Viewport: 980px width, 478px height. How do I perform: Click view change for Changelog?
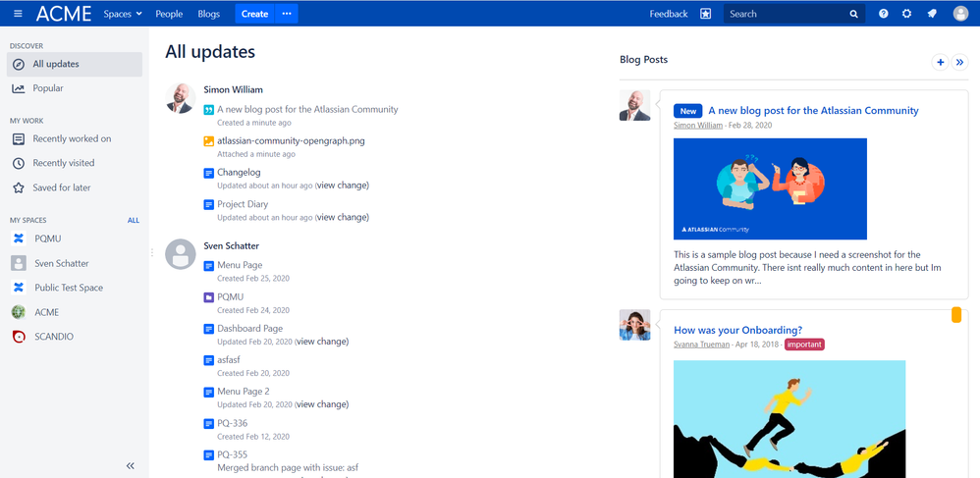click(x=343, y=185)
